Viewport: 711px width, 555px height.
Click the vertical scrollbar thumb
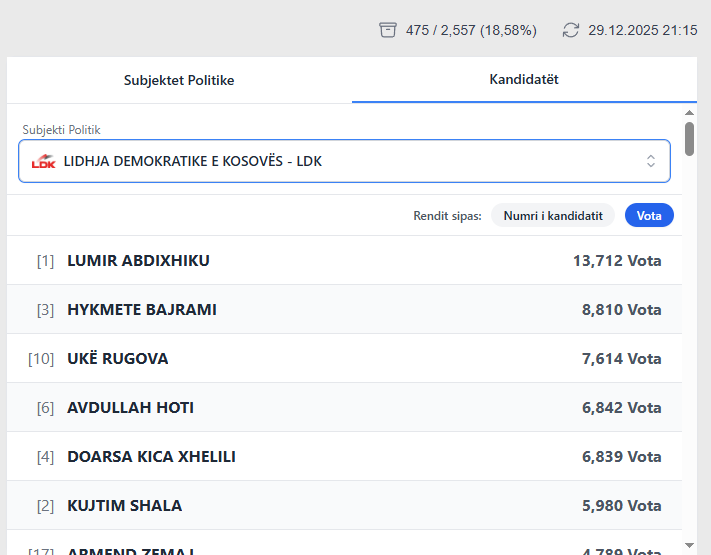coord(689,138)
